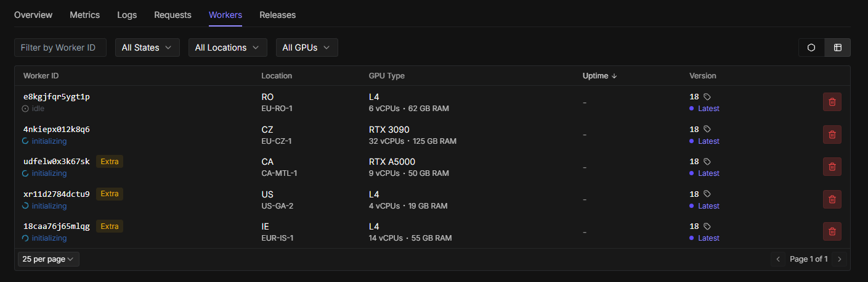The image size is (868, 282).
Task: Go to previous page of workers
Action: coord(778,259)
